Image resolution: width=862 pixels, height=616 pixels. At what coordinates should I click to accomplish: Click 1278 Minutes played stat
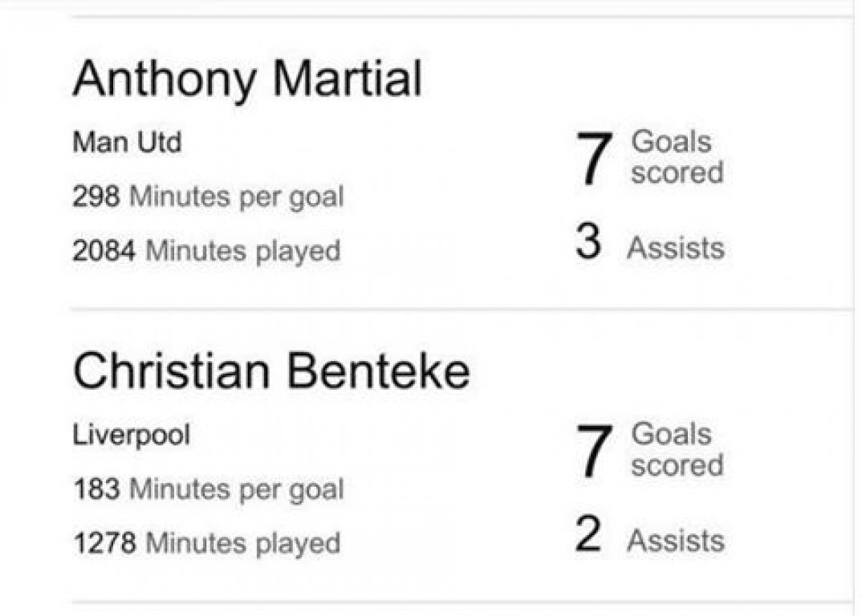[207, 544]
